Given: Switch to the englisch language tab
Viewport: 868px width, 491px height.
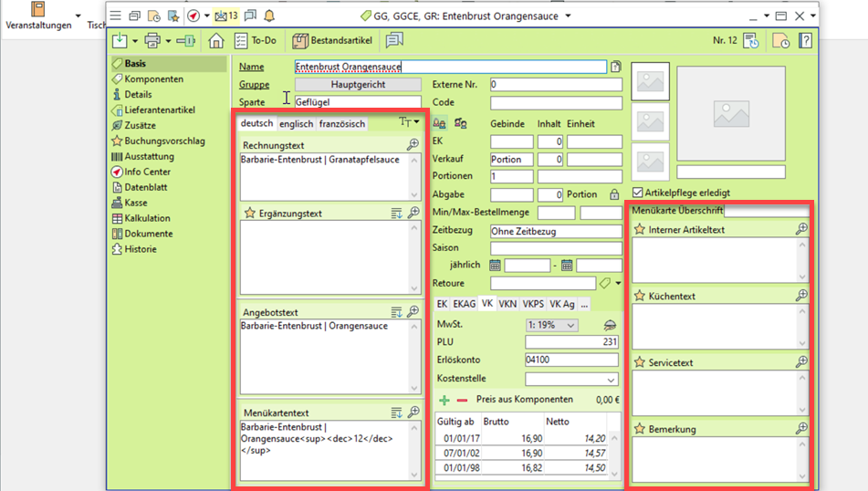Looking at the screenshot, I should [296, 123].
